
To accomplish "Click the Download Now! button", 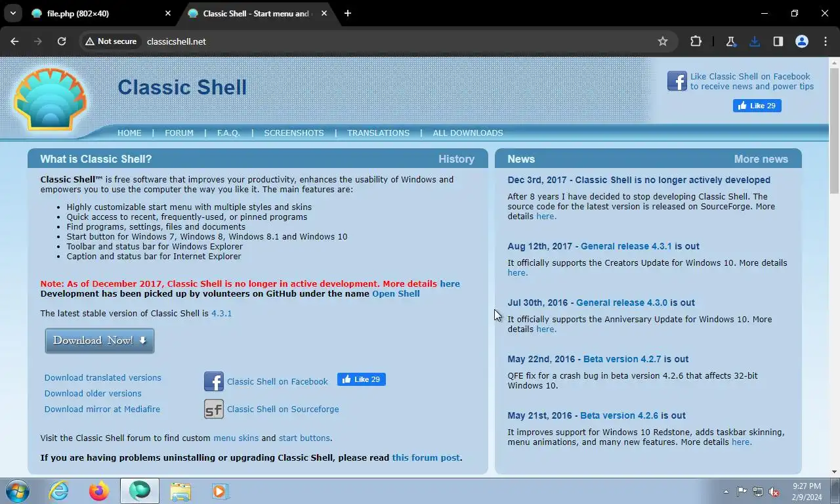I will (100, 341).
